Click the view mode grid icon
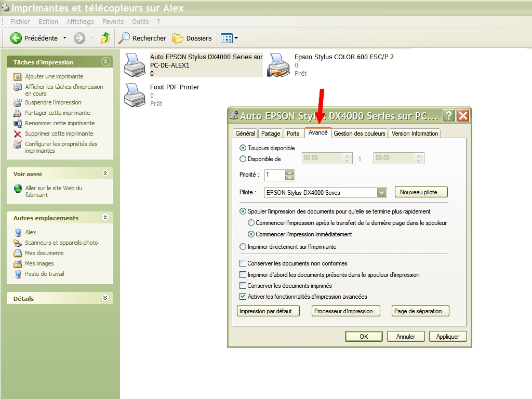Viewport: 532px width, 399px height. (227, 38)
